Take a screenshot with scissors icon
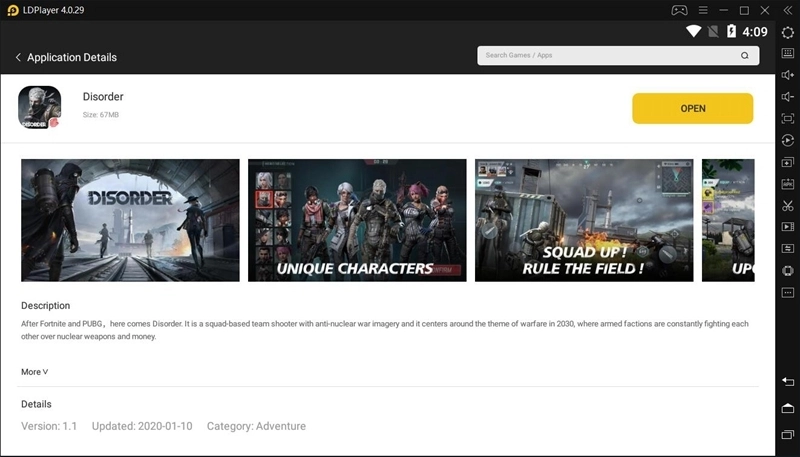This screenshot has width=800, height=457. point(788,206)
